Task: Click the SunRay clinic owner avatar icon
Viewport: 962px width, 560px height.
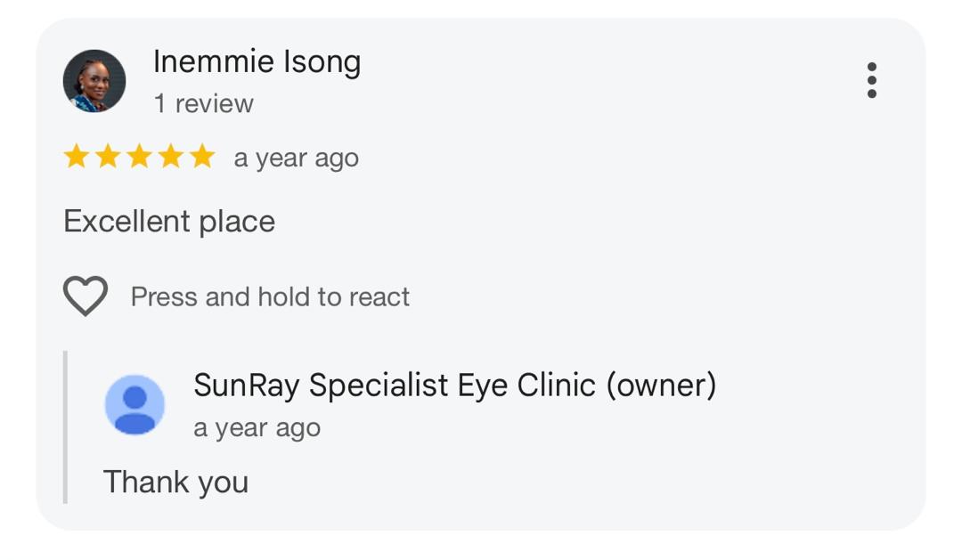Action: (x=135, y=405)
